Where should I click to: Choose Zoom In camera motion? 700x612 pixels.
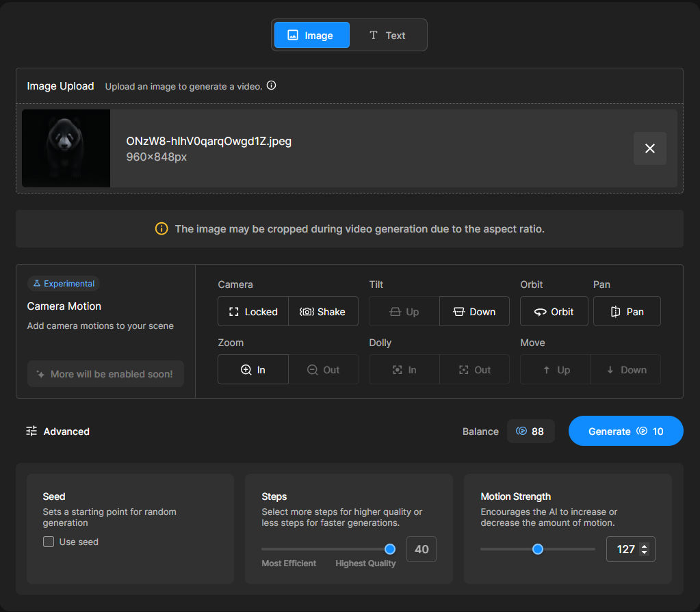click(x=252, y=370)
